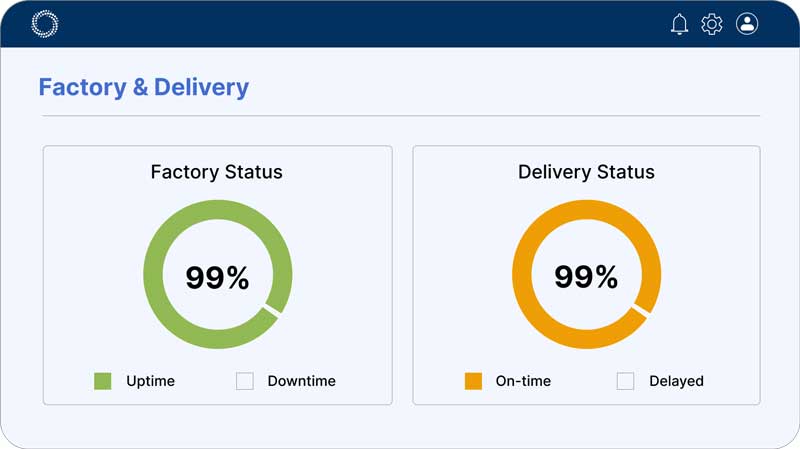Click the 99% value in Delivery Status
The width and height of the screenshot is (800, 449).
coord(586,277)
